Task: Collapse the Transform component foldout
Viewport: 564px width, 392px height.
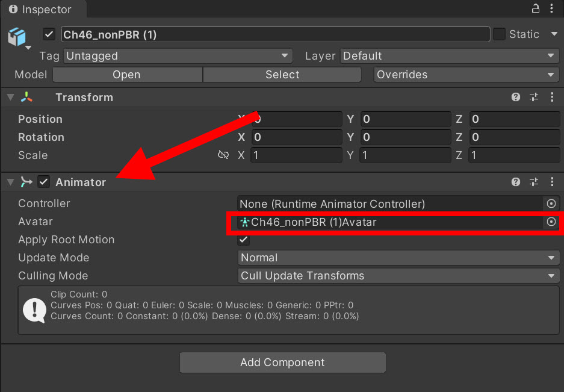Action: point(10,97)
